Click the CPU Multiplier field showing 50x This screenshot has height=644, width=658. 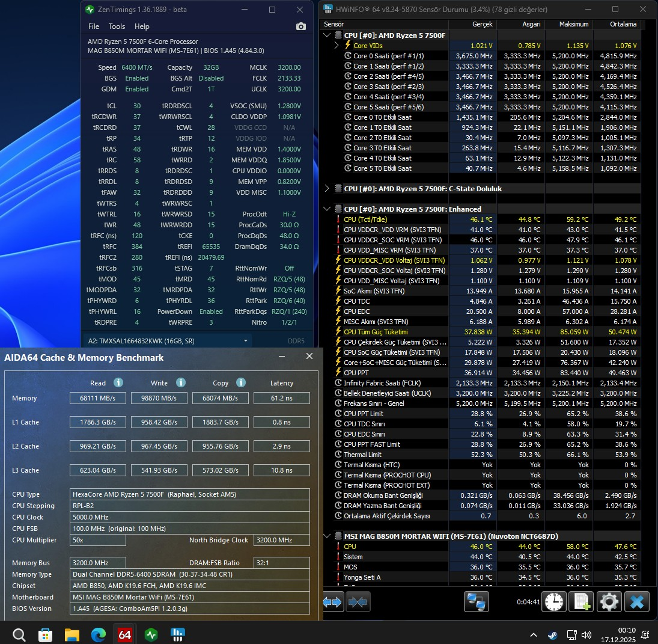tap(98, 540)
